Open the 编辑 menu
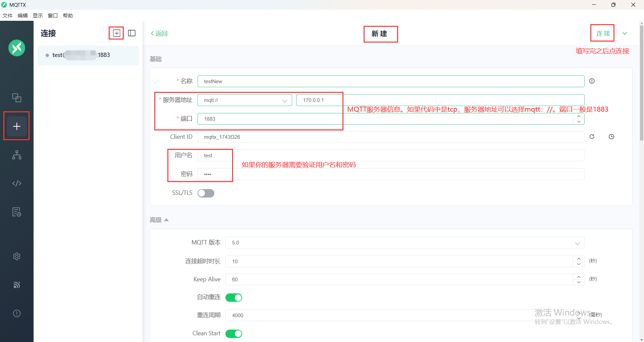The image size is (644, 342). point(22,15)
